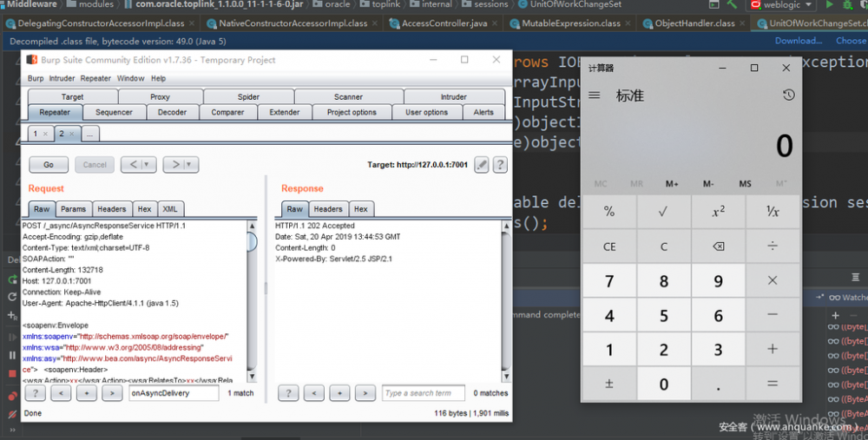Click the Response search previous-match arrow button
This screenshot has width=868, height=440.
pos(314,393)
